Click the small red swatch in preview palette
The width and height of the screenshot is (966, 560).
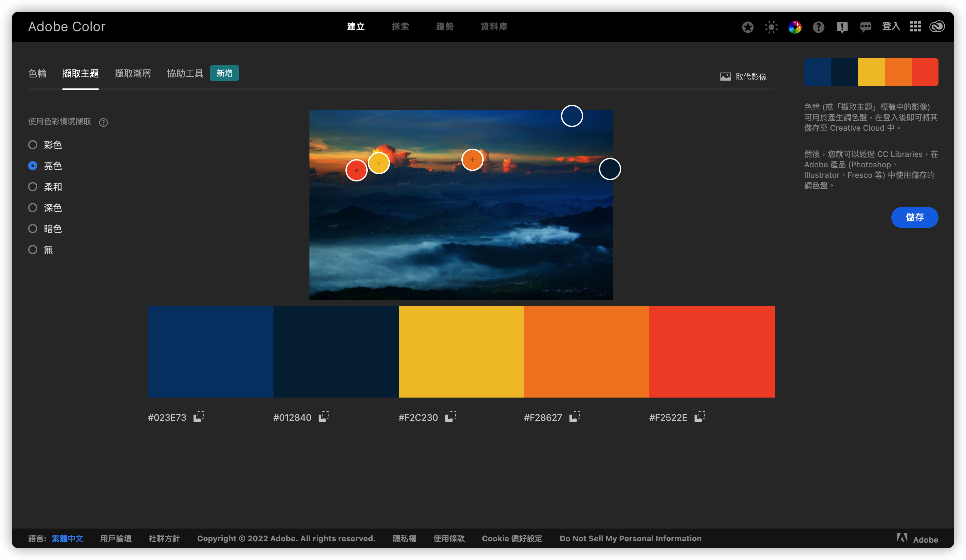(925, 72)
